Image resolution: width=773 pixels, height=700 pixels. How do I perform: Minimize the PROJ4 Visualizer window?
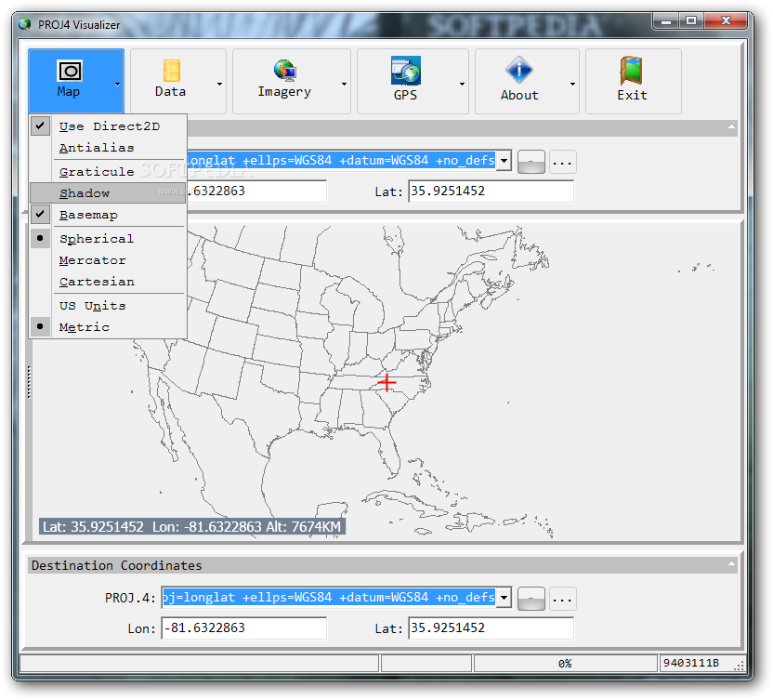(x=666, y=20)
